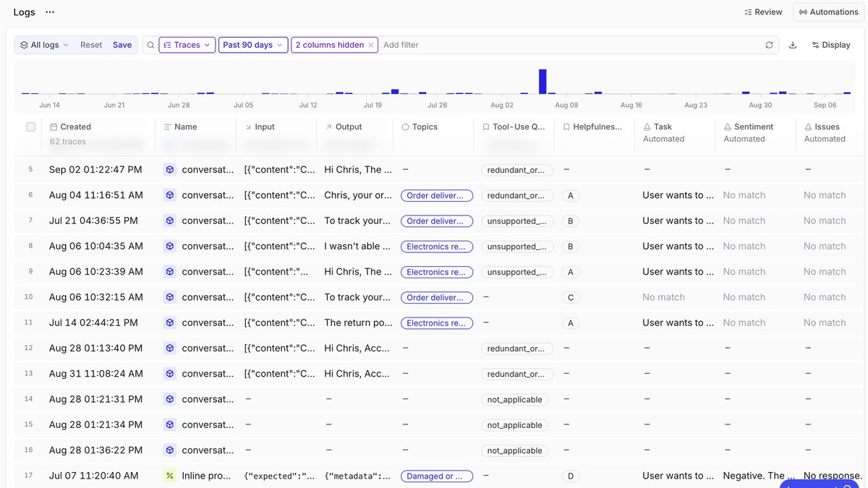Click the Review button
This screenshot has height=488, width=868.
pyautogui.click(x=763, y=12)
